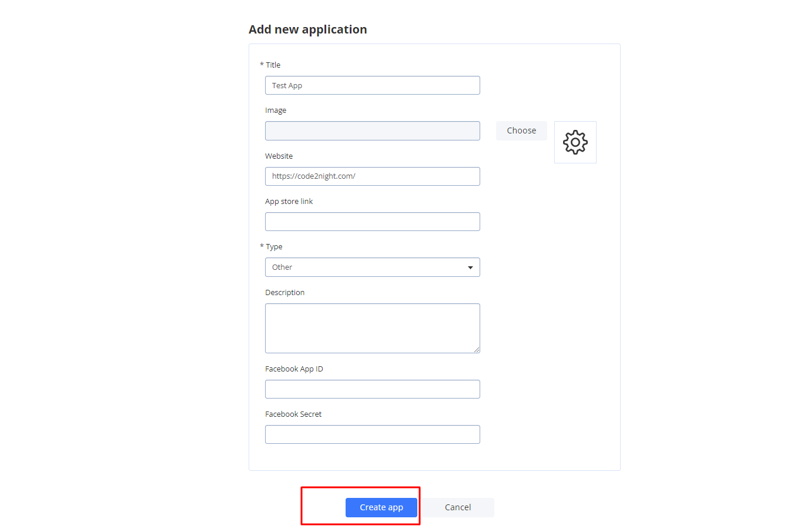787x532 pixels.
Task: Click the gear placeholder app image
Action: (x=575, y=142)
